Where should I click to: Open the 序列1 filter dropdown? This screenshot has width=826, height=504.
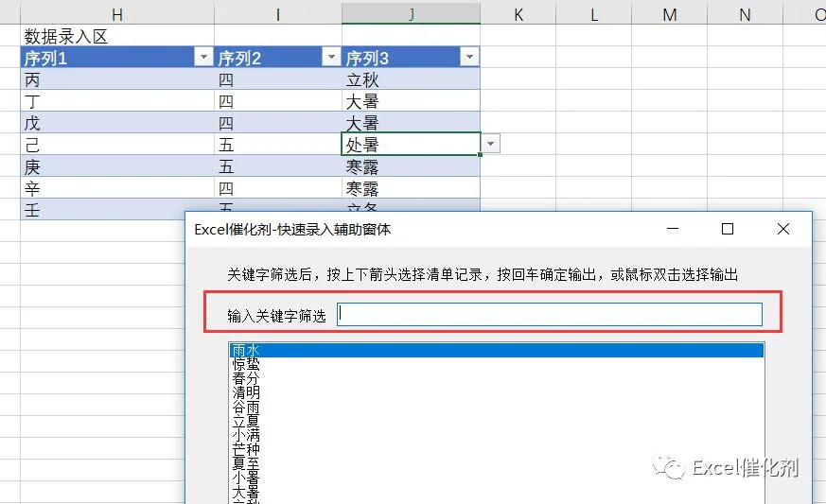(203, 57)
